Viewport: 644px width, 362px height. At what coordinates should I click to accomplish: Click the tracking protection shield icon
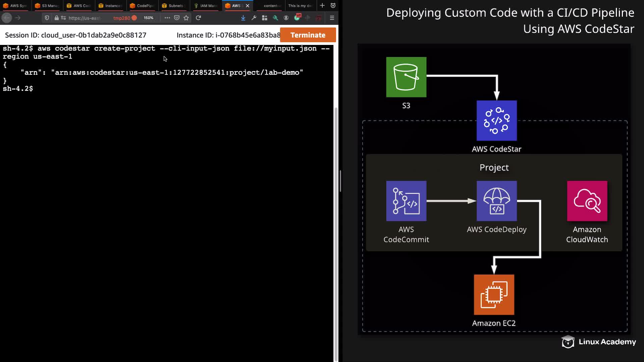click(47, 18)
